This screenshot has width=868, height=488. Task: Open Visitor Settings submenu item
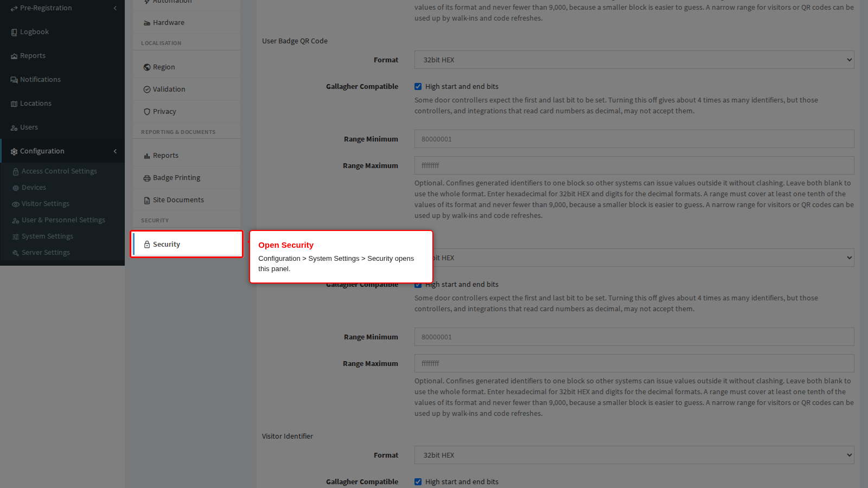click(x=62, y=204)
